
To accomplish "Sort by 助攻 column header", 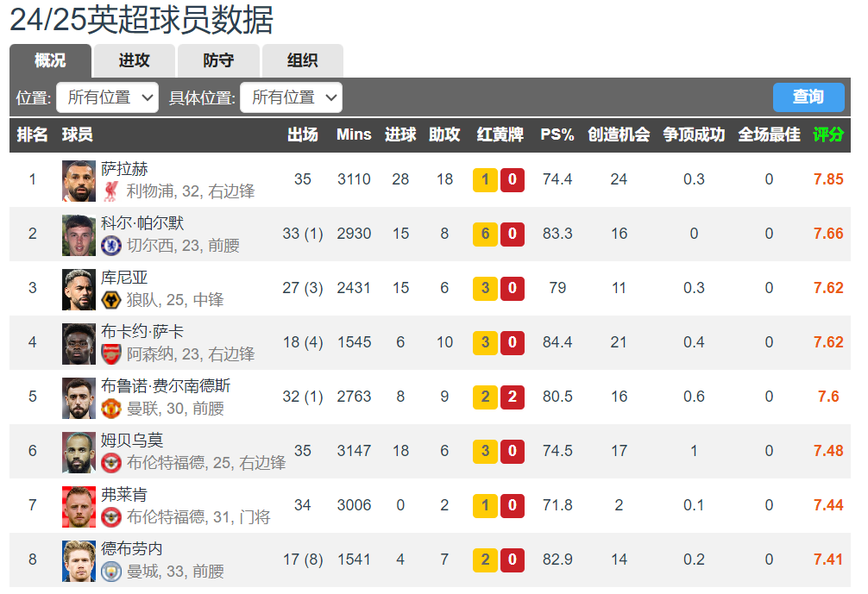I will (x=444, y=134).
